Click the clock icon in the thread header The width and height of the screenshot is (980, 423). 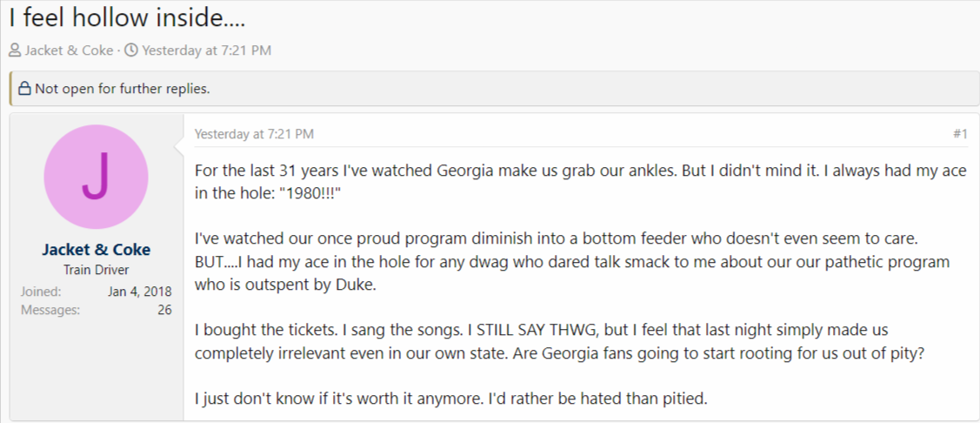pyautogui.click(x=131, y=50)
